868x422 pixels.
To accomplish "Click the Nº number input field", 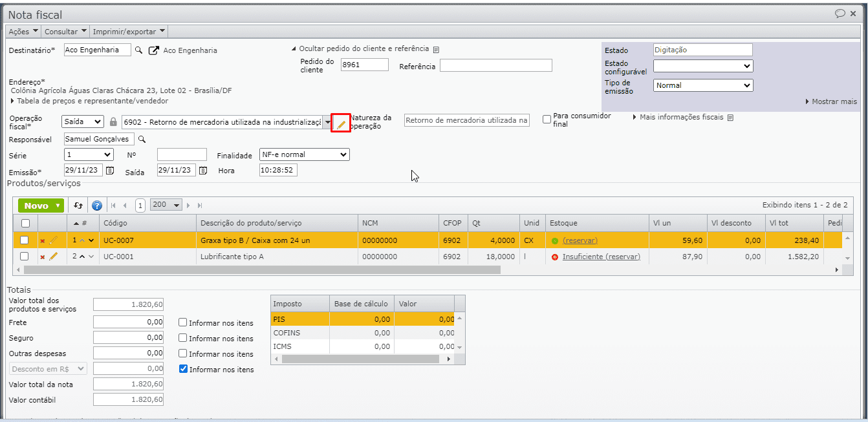I will click(182, 154).
